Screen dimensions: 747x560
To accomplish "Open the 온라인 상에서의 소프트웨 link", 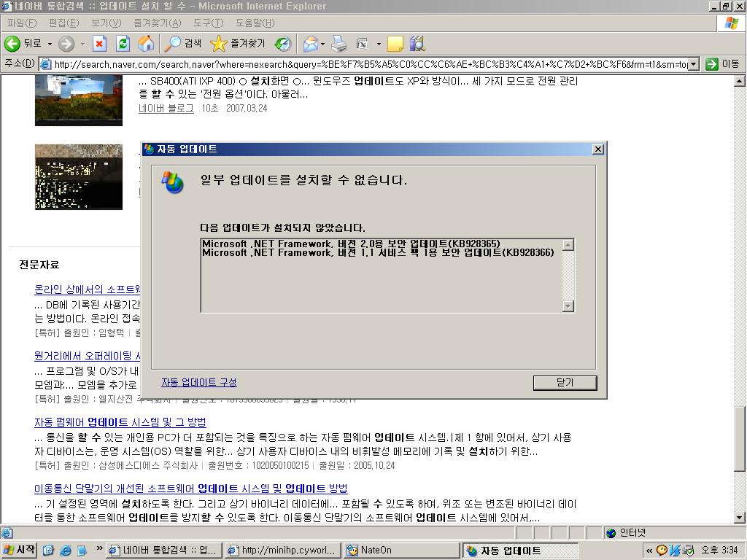I will pos(88,289).
